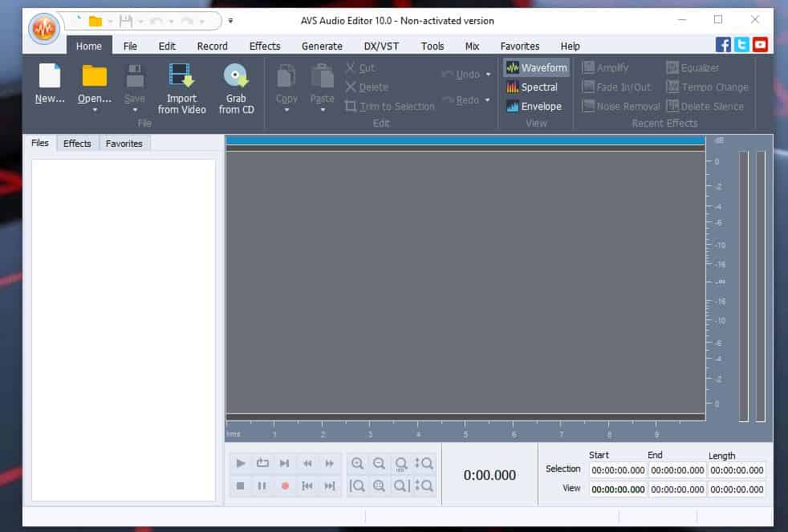Click the Stop button
The image size is (788, 532).
[x=240, y=485]
